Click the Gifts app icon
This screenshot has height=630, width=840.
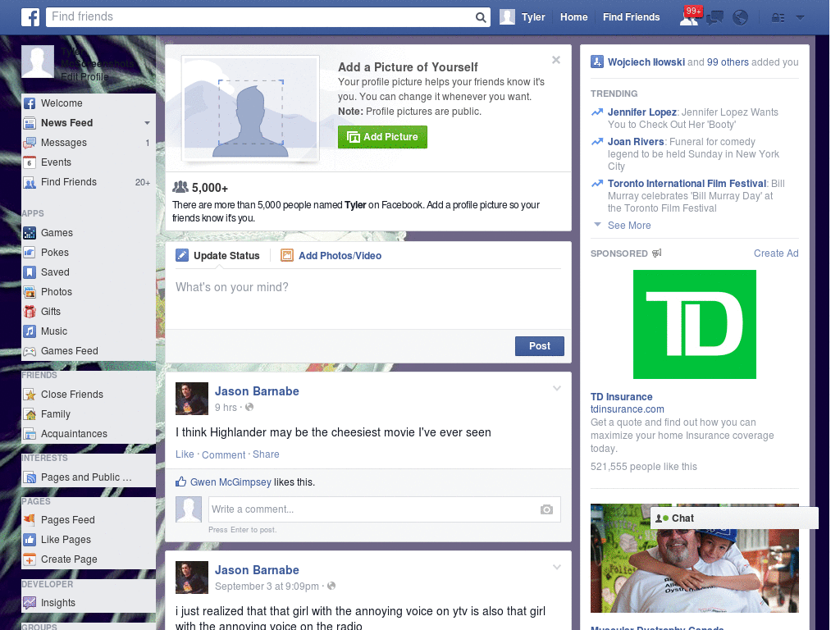pyautogui.click(x=30, y=312)
